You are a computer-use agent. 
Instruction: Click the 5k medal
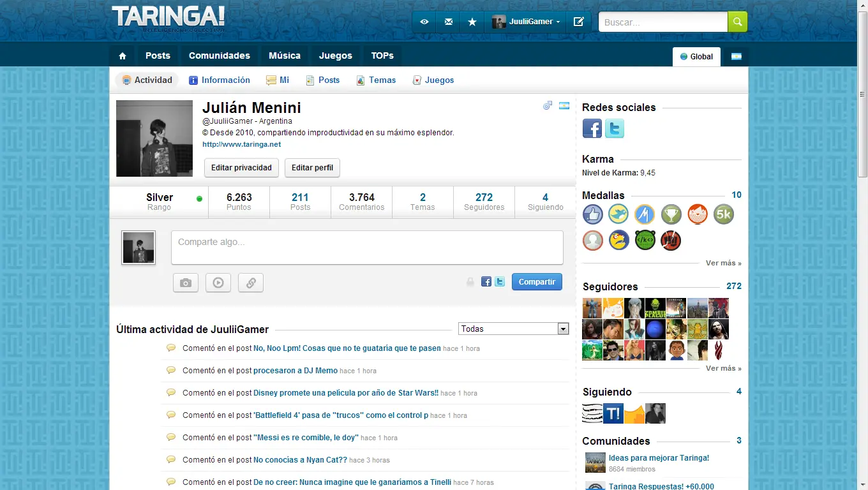click(724, 214)
